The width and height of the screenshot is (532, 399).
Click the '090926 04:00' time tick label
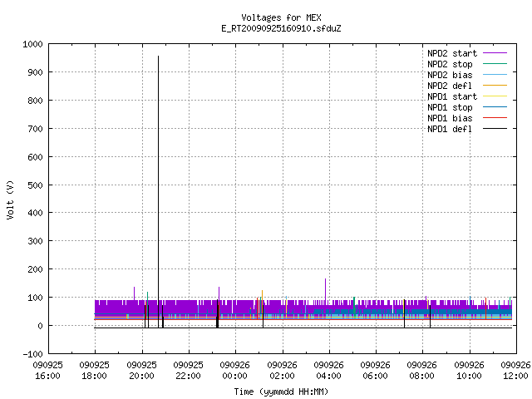[329, 371]
